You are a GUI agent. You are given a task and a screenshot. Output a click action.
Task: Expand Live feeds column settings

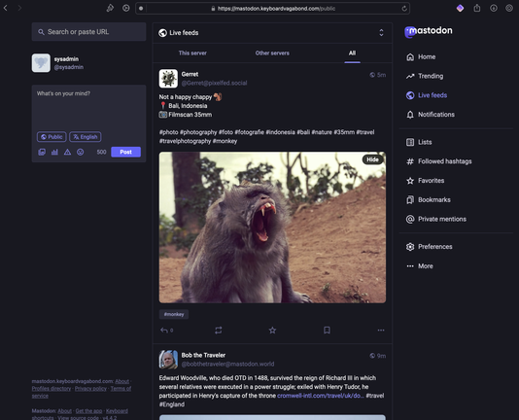pyautogui.click(x=381, y=32)
